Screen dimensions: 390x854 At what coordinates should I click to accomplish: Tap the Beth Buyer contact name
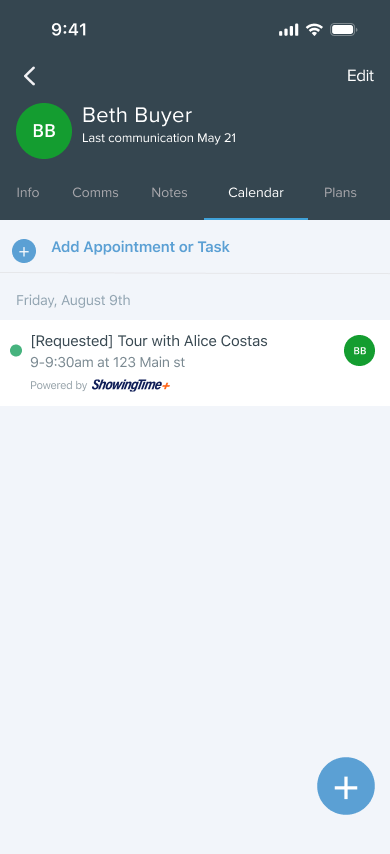pos(137,115)
